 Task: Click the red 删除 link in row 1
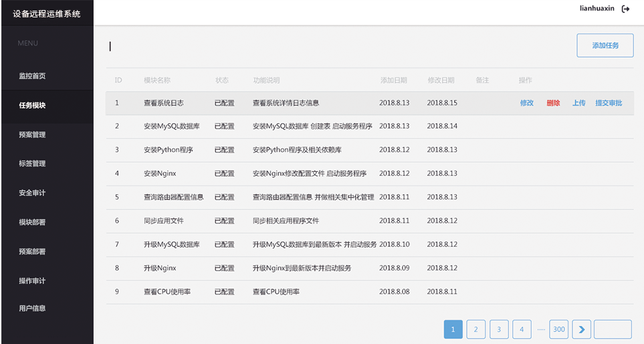[x=553, y=103]
